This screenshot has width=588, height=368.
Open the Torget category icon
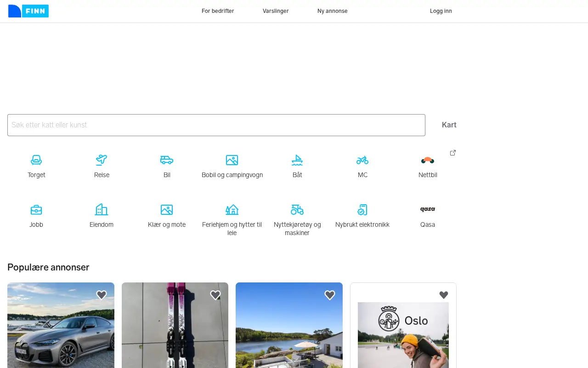[x=36, y=160]
